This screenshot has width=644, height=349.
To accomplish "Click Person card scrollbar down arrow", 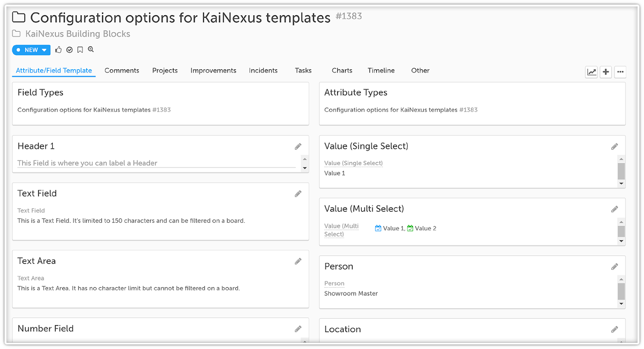I will click(x=621, y=304).
